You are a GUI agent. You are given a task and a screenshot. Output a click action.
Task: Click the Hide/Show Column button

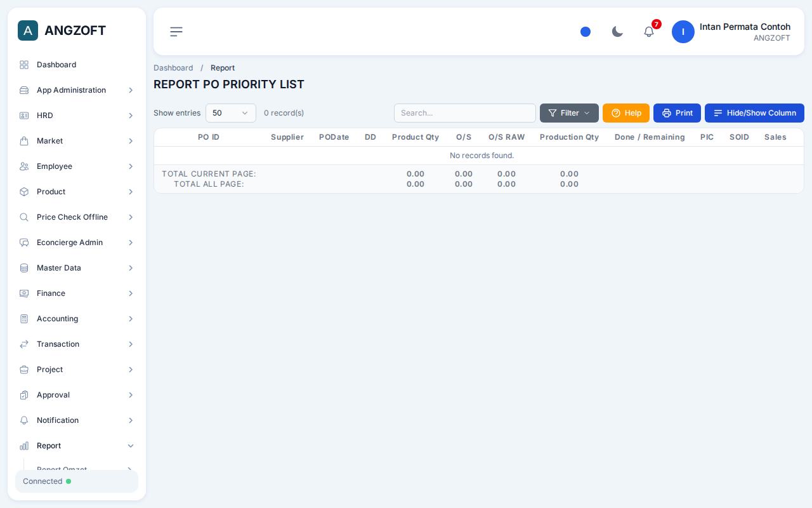point(754,113)
